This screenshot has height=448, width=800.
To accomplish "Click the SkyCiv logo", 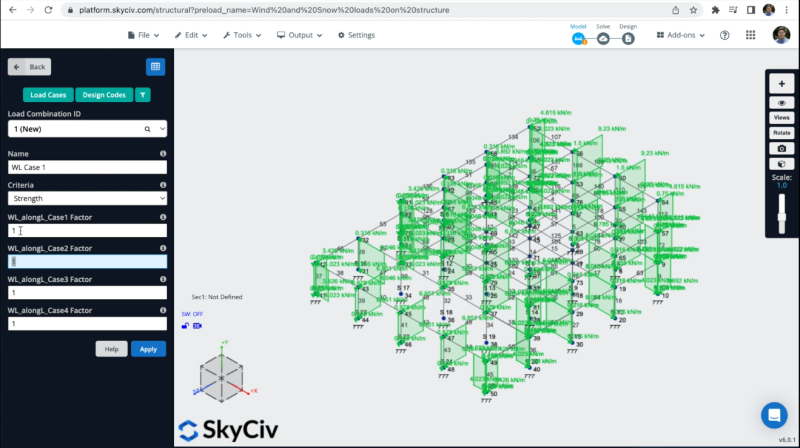I will point(228,430).
